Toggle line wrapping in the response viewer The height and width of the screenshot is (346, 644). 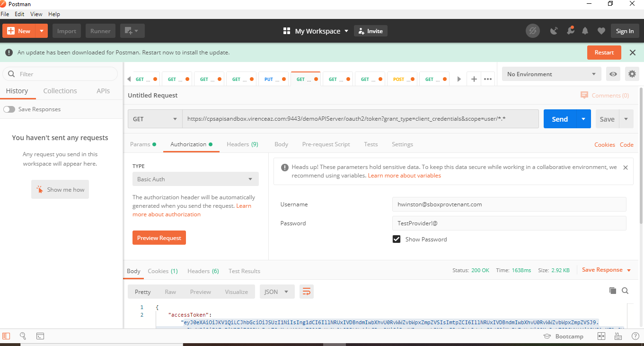click(306, 292)
